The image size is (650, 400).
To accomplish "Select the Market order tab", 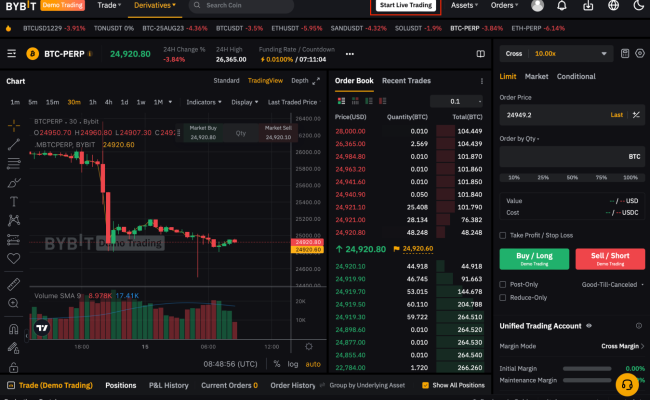I will pos(536,76).
